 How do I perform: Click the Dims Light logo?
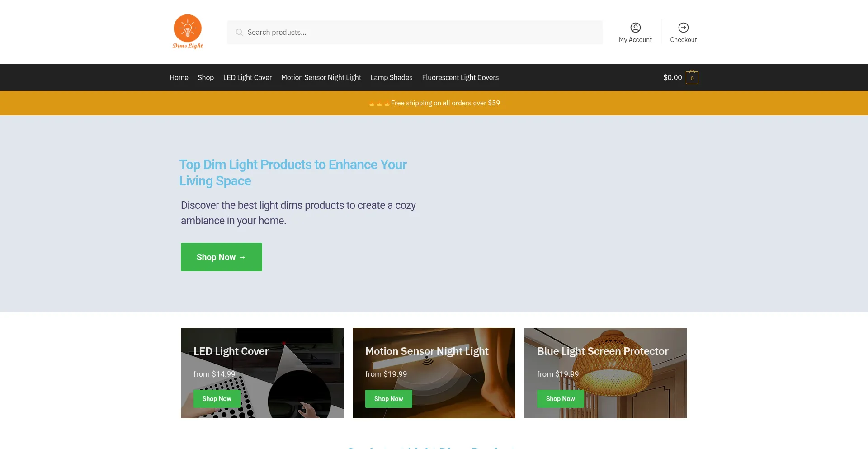tap(188, 32)
